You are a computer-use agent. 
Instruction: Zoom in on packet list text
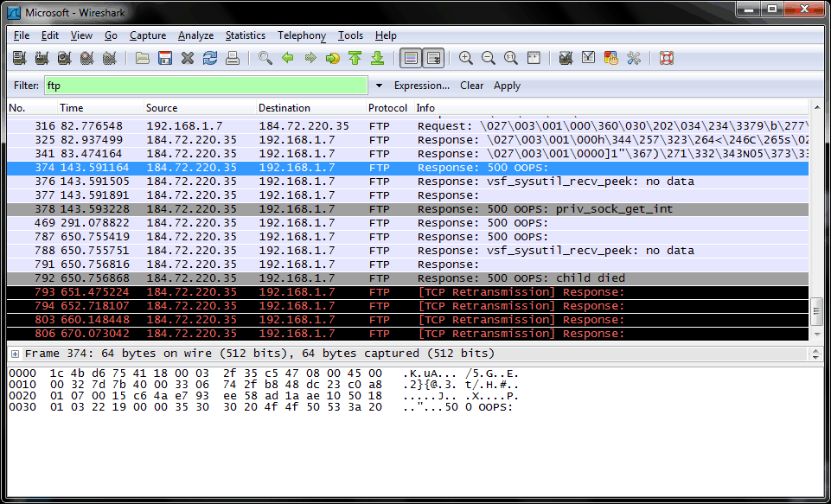click(466, 58)
